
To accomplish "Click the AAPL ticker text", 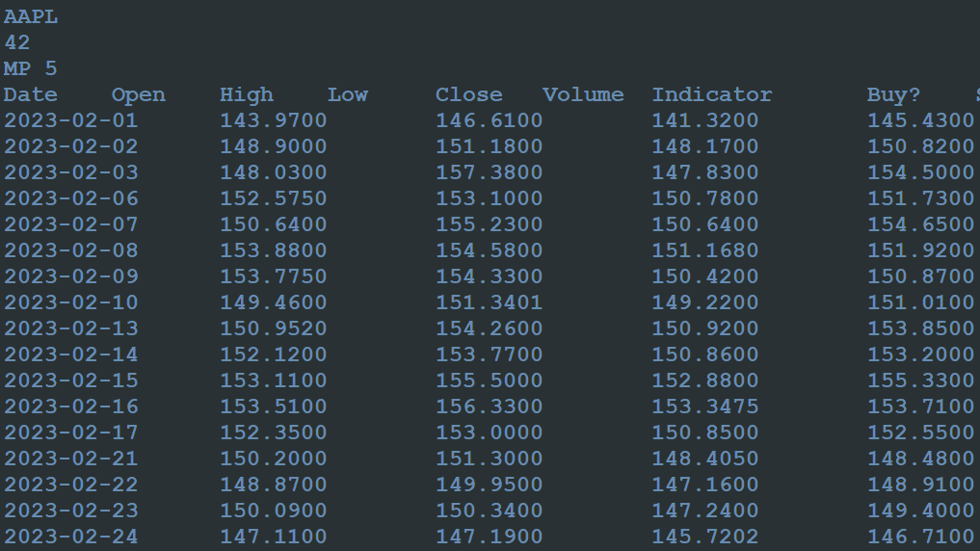I will tap(31, 17).
